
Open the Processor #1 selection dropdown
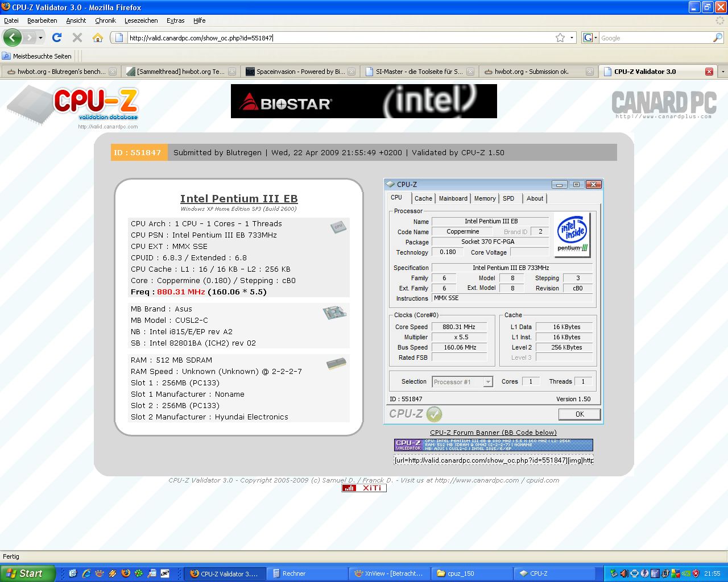point(488,382)
